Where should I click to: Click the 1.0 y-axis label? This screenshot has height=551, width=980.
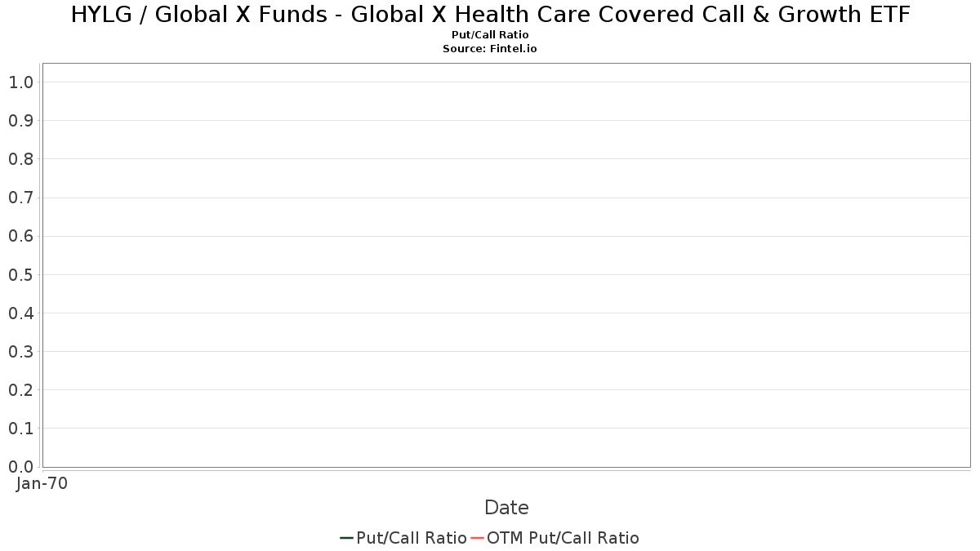(20, 82)
